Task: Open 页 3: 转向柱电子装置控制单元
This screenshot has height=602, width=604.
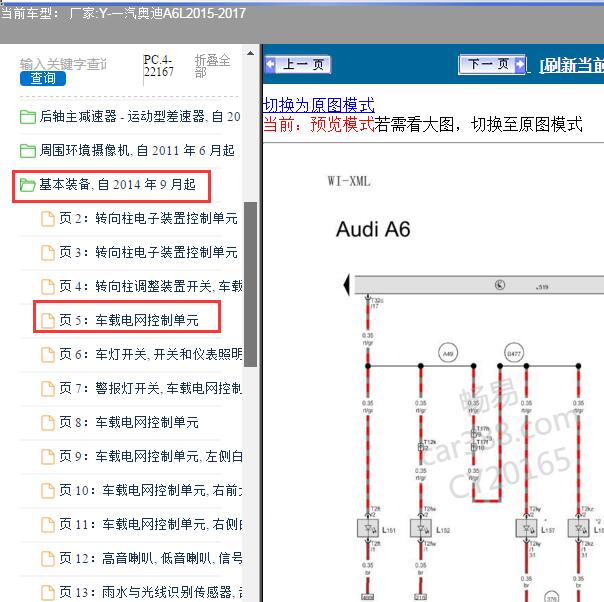Action: (x=148, y=252)
